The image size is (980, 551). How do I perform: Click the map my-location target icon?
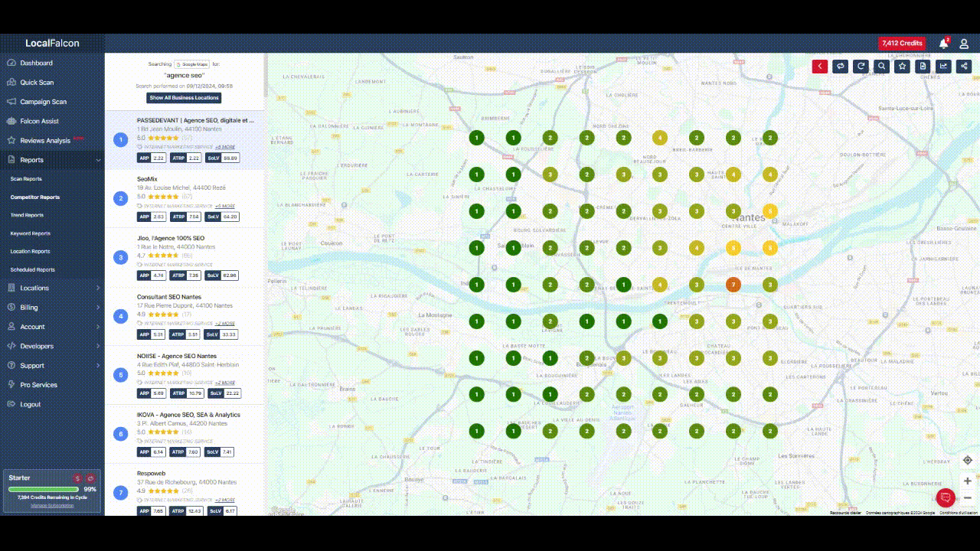968,460
